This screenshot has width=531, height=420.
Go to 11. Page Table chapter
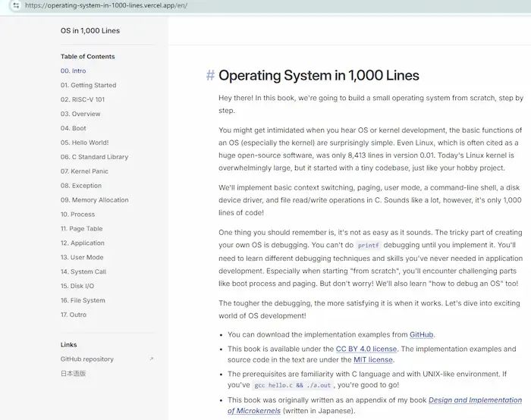click(x=81, y=228)
